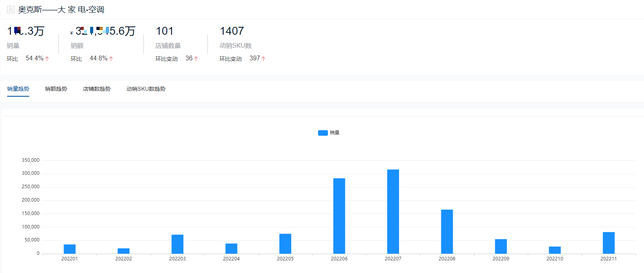Viewport: 644px width, 273px height.
Task: Toggle the 销量 legend series in chart
Action: (334, 133)
